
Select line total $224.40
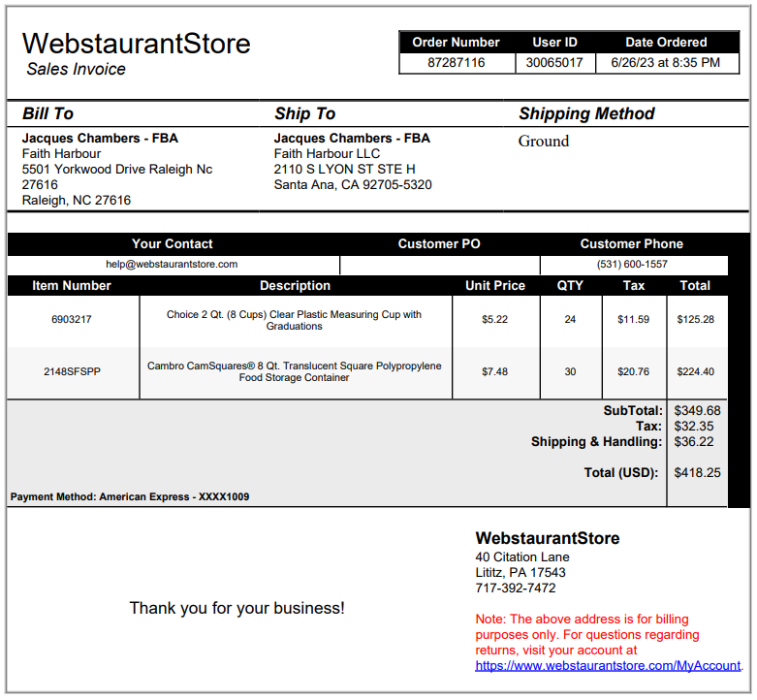point(695,371)
